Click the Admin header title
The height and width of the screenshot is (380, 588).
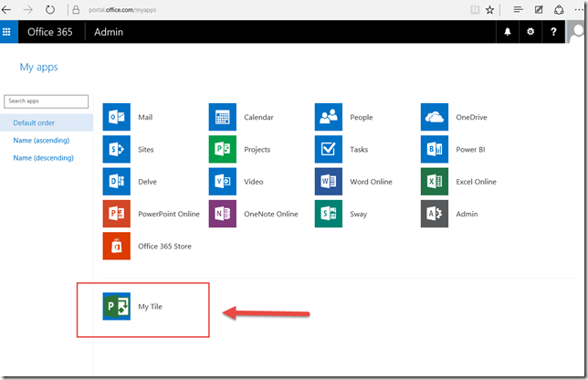coord(109,32)
